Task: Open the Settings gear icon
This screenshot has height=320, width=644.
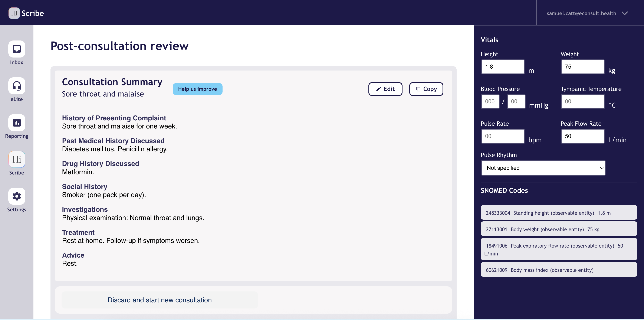Action: pyautogui.click(x=16, y=196)
